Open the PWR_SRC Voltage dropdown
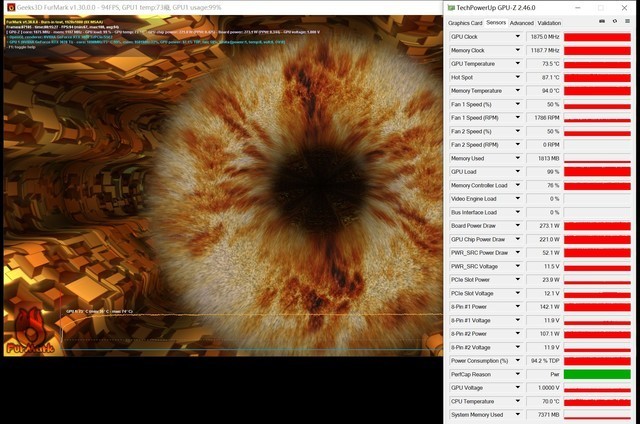The width and height of the screenshot is (640, 424). (518, 266)
